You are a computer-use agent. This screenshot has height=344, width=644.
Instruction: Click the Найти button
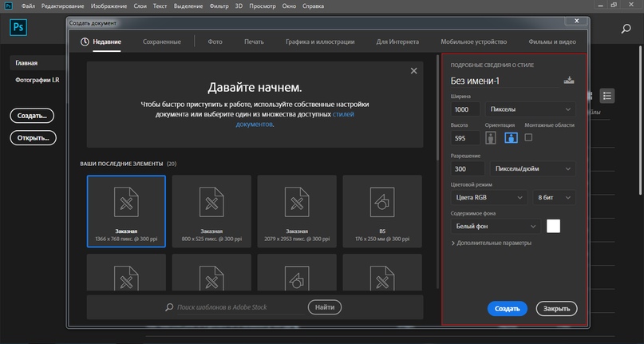click(x=325, y=307)
